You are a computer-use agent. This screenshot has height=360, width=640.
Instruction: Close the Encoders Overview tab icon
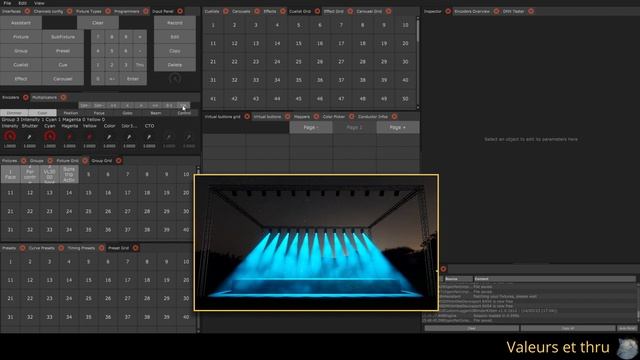[496, 11]
